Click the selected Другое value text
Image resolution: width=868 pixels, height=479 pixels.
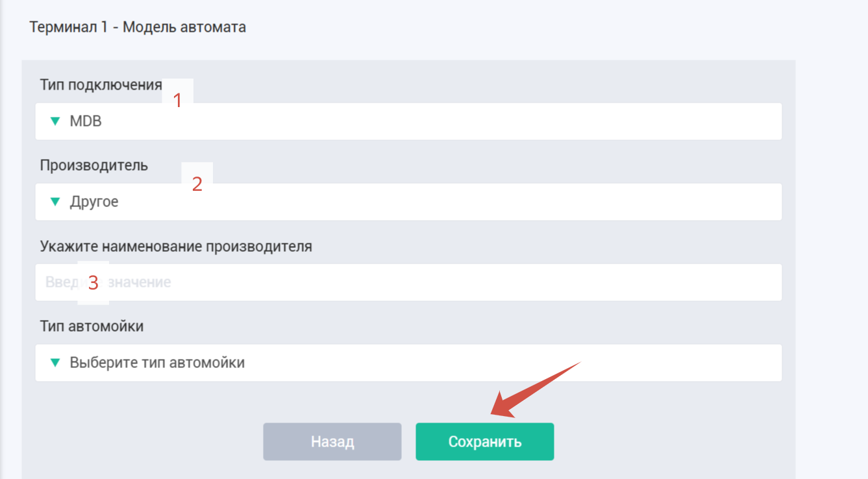pos(94,202)
